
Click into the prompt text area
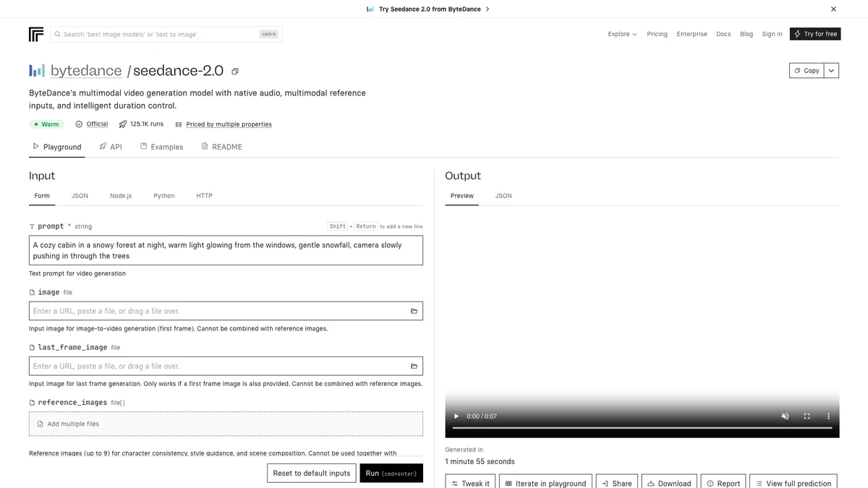tap(226, 250)
